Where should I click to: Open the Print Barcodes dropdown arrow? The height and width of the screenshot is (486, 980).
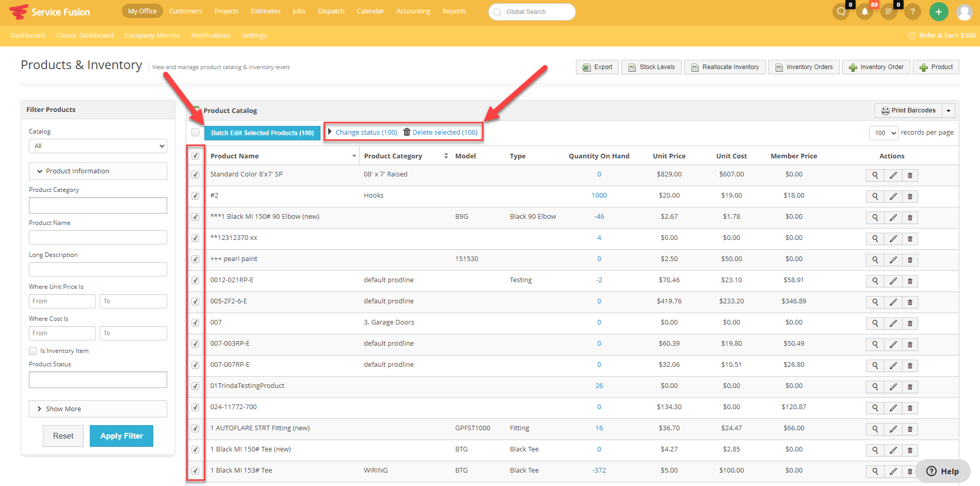pyautogui.click(x=948, y=110)
